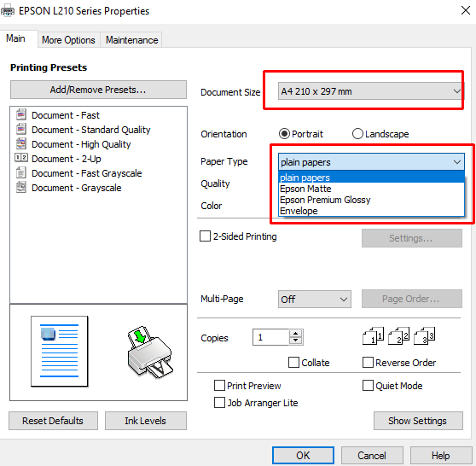This screenshot has height=466, width=476.
Task: Select Document - Standard Quality preset text
Action: tap(91, 130)
